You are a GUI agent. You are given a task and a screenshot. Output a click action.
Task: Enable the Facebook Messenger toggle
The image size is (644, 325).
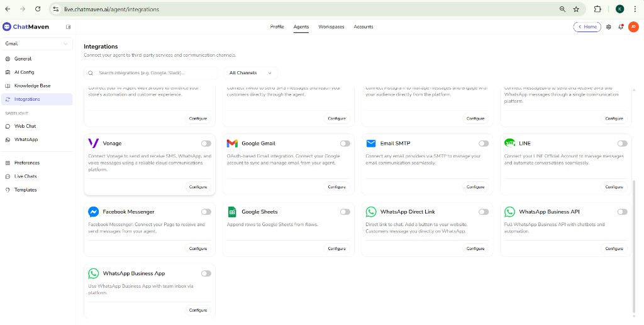pyautogui.click(x=206, y=212)
